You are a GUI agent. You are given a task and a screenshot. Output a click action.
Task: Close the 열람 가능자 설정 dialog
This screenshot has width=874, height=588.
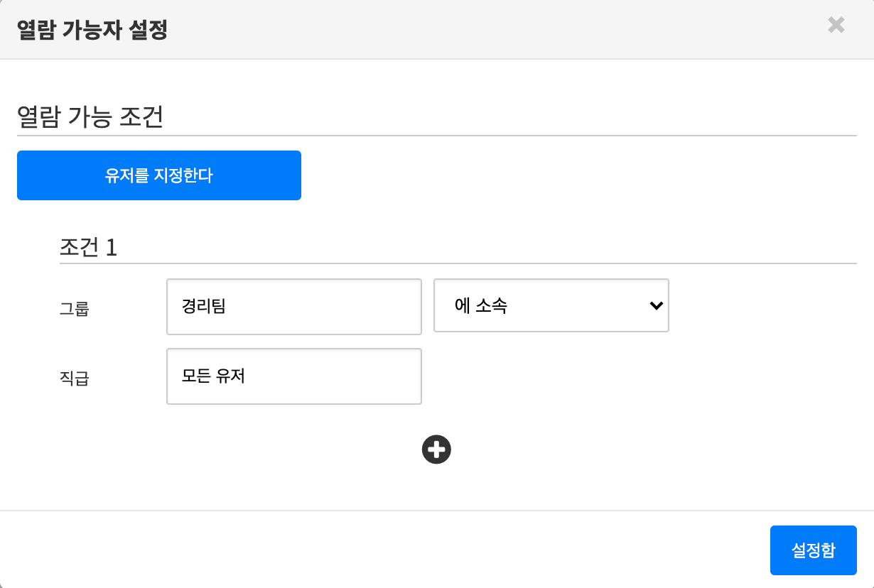click(836, 26)
